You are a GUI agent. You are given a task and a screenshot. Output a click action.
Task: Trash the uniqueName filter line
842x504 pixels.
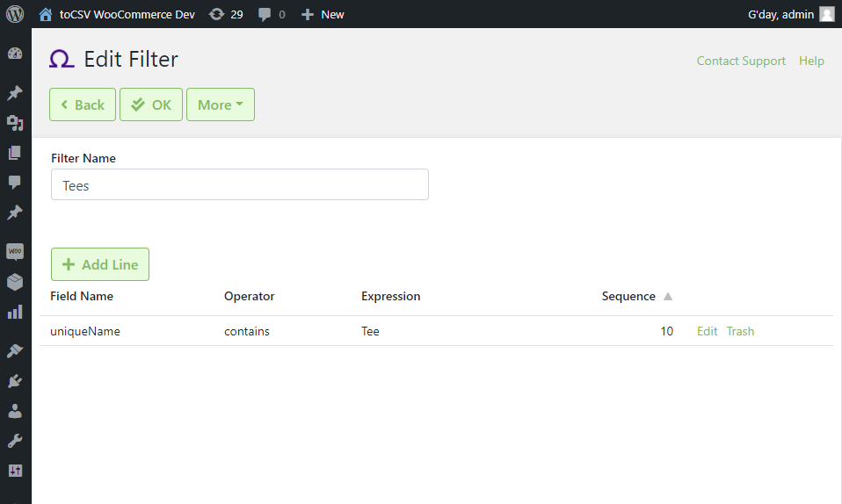(740, 331)
